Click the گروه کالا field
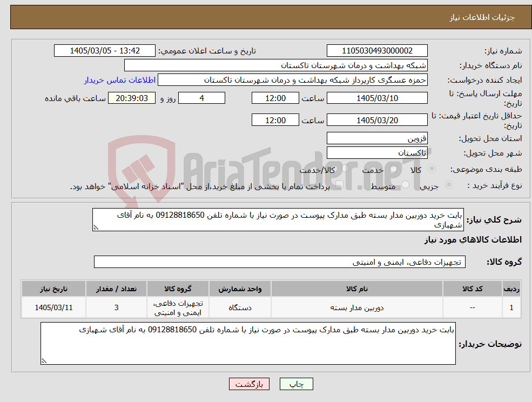532x402 pixels. pyautogui.click(x=280, y=262)
